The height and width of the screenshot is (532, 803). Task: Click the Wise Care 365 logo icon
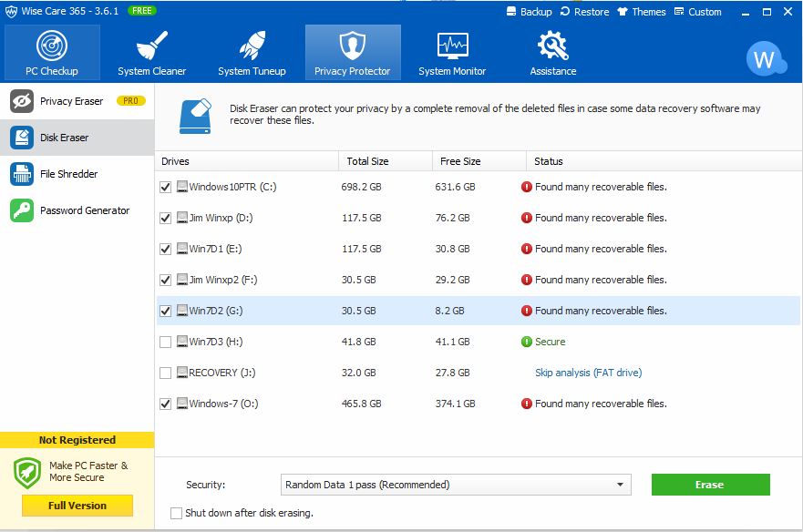point(11,11)
